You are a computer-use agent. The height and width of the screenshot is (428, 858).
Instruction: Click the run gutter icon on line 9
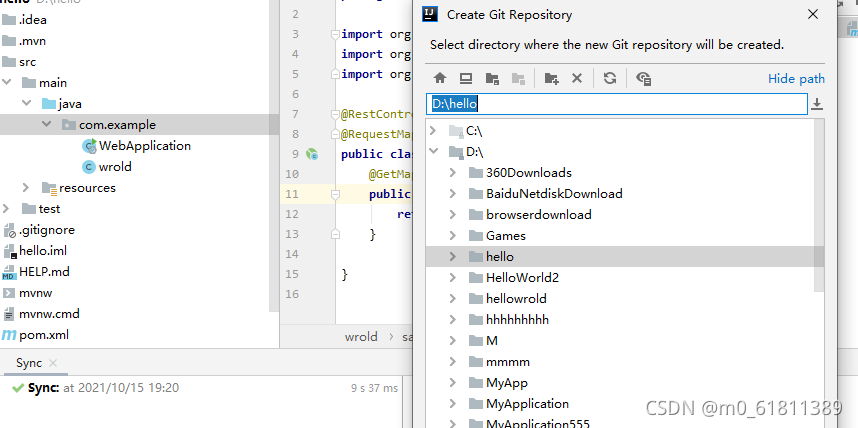click(x=312, y=154)
